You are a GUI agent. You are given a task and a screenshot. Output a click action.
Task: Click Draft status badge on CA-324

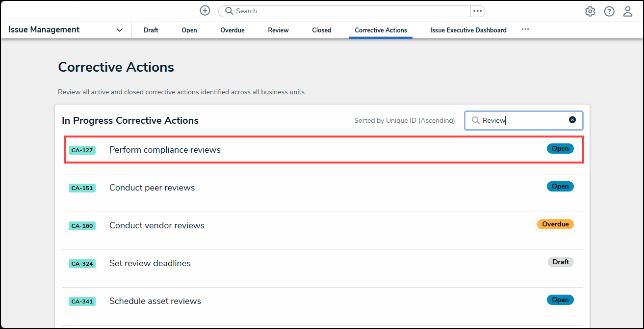point(561,262)
